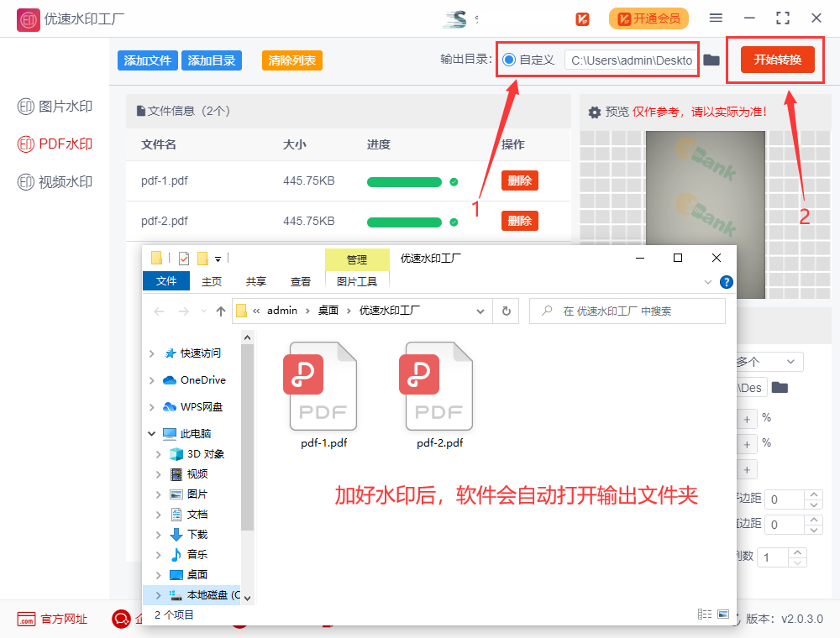Click the search box 在 优速水印工厂 中搜索
The image size is (840, 638).
coord(627,311)
